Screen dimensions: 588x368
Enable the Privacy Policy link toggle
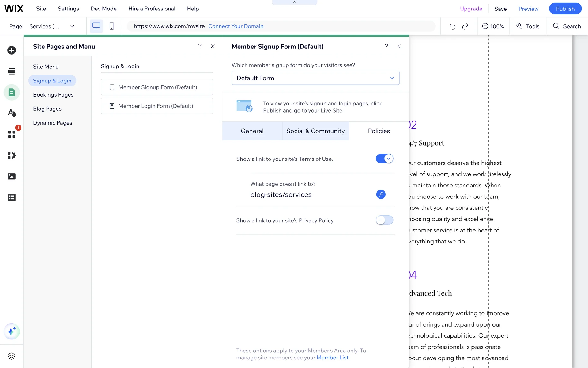pos(384,220)
